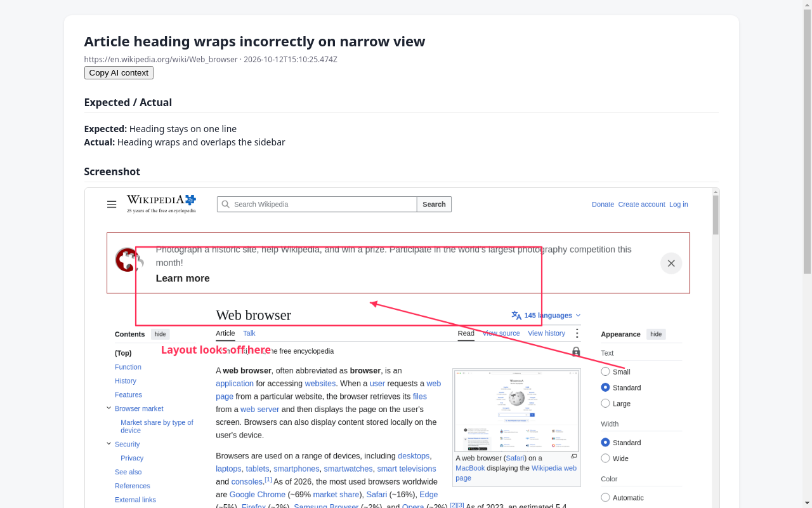Click the Search Wikipedia input field
812x508 pixels.
[x=317, y=204]
